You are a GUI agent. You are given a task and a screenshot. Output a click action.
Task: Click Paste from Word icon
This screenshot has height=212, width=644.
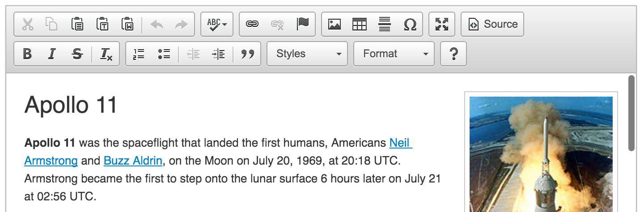(x=127, y=24)
